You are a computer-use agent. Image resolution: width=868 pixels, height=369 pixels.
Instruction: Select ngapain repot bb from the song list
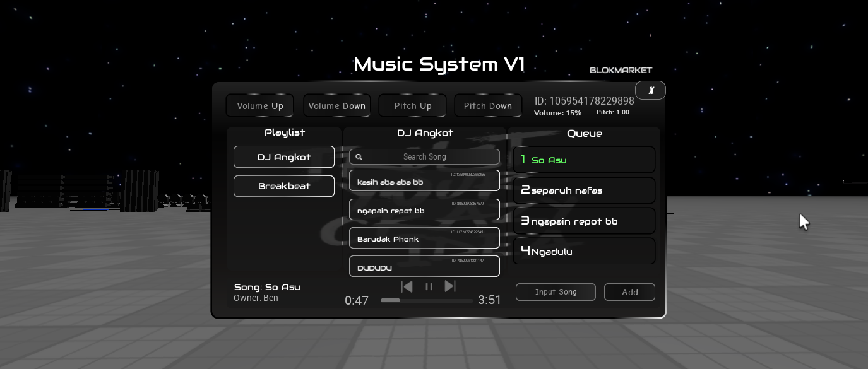pyautogui.click(x=424, y=209)
